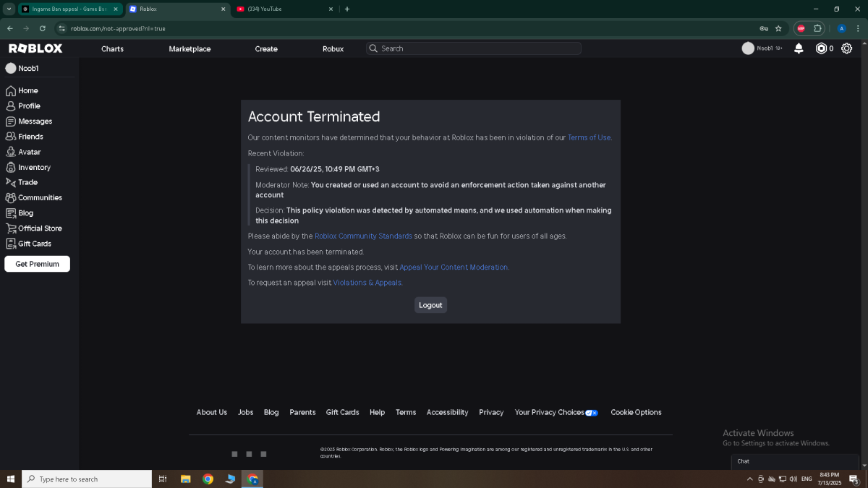
Task: Open the Windows Start menu
Action: (x=11, y=479)
